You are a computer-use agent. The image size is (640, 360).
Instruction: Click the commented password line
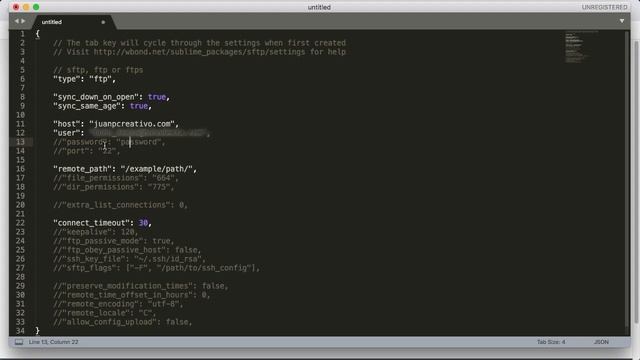109,142
